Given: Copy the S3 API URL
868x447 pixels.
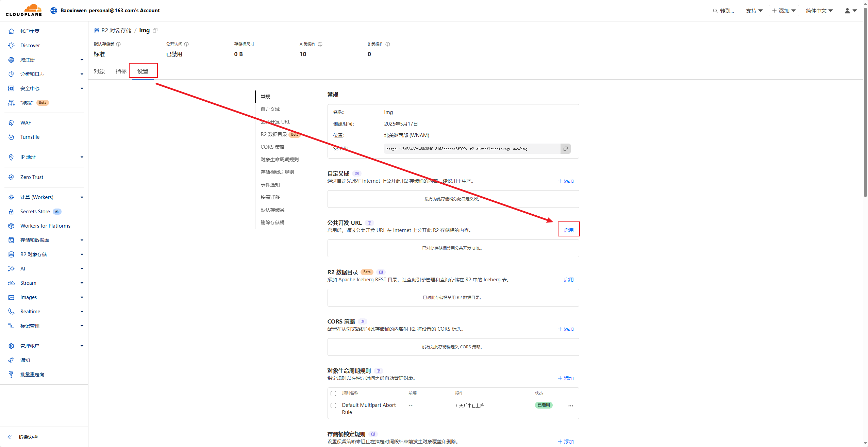Looking at the screenshot, I should pos(566,149).
